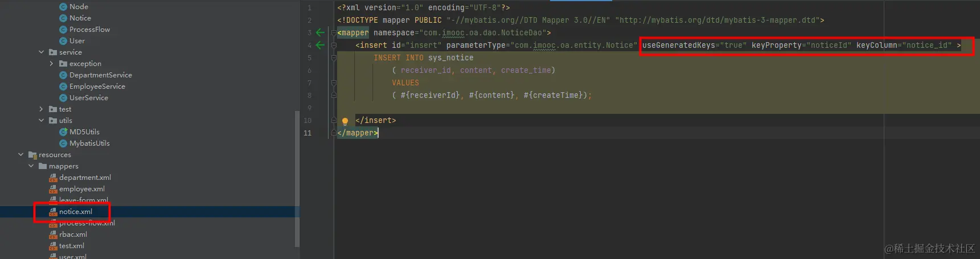This screenshot has width=980, height=259.
Task: Click the MybatisUtils class icon
Action: (x=63, y=143)
